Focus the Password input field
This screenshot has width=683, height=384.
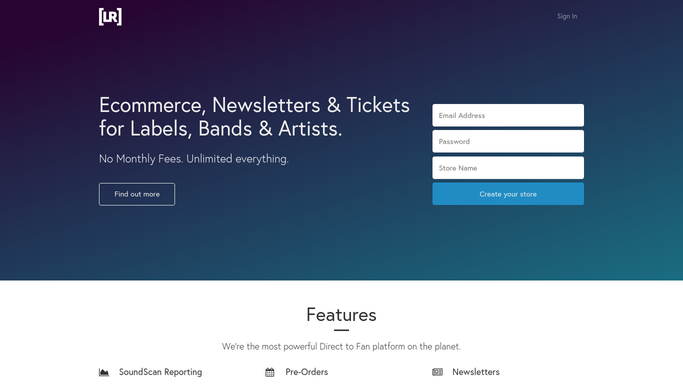[x=508, y=141]
